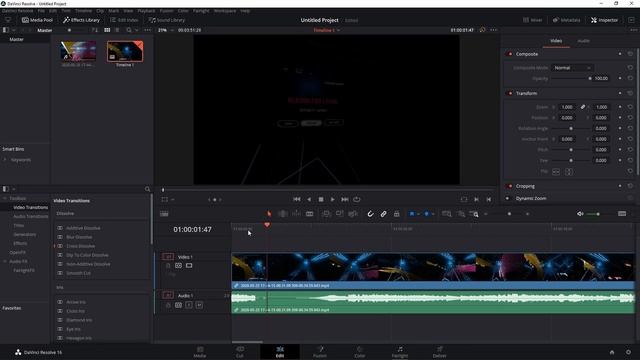Click the Custom Zoom icon
Viewport: 640px width, 360px height.
[x=474, y=214]
